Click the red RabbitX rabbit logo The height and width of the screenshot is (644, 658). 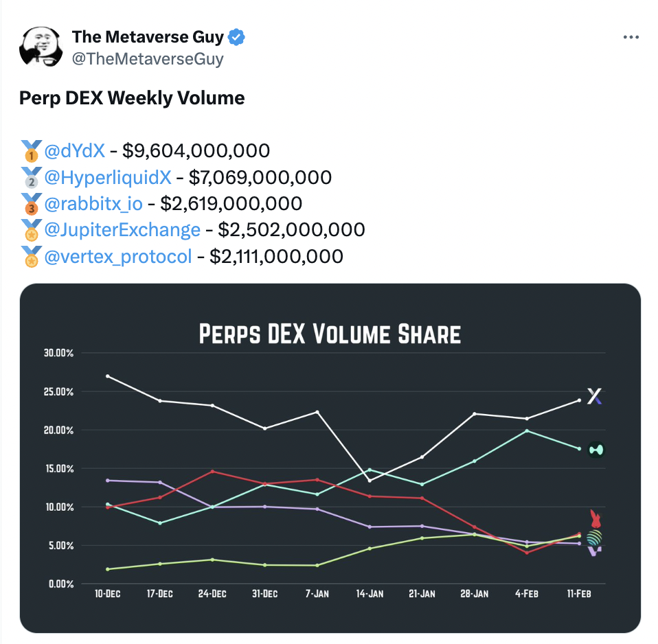coord(595,518)
